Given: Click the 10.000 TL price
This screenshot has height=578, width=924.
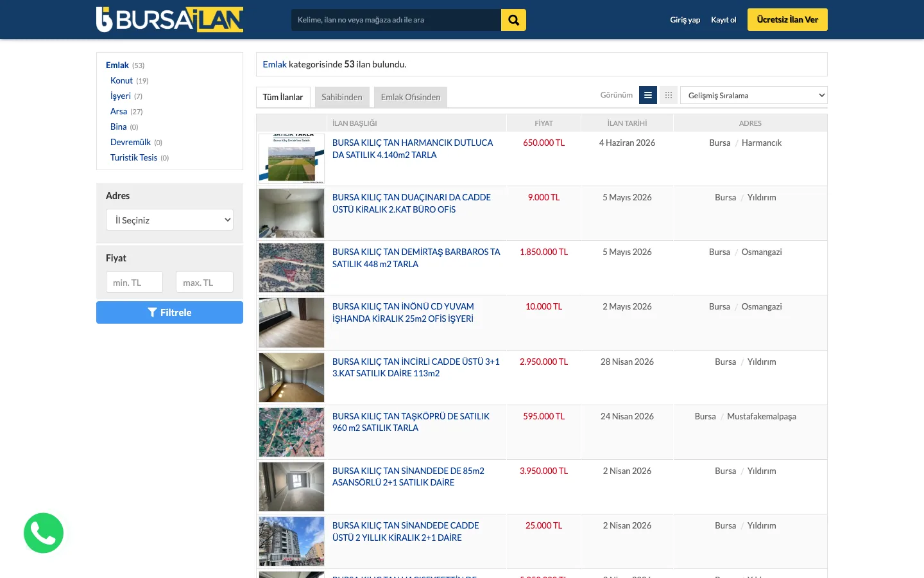Looking at the screenshot, I should pyautogui.click(x=543, y=306).
